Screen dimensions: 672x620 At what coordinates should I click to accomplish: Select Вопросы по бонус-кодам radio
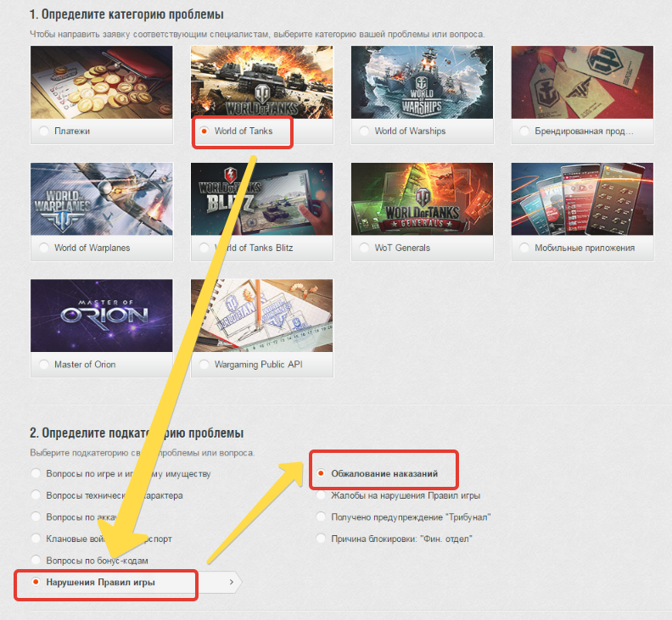click(x=36, y=560)
